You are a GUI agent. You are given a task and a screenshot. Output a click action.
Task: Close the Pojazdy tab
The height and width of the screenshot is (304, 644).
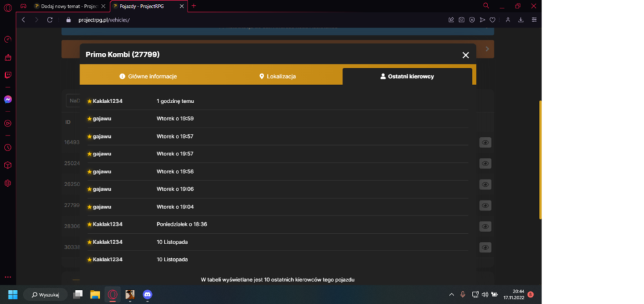182,6
